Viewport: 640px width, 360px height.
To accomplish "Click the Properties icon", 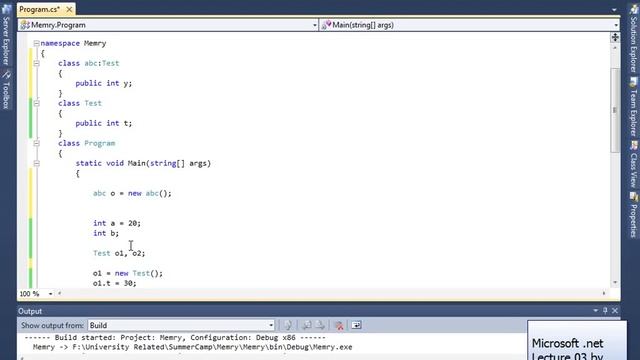I will 633,197.
